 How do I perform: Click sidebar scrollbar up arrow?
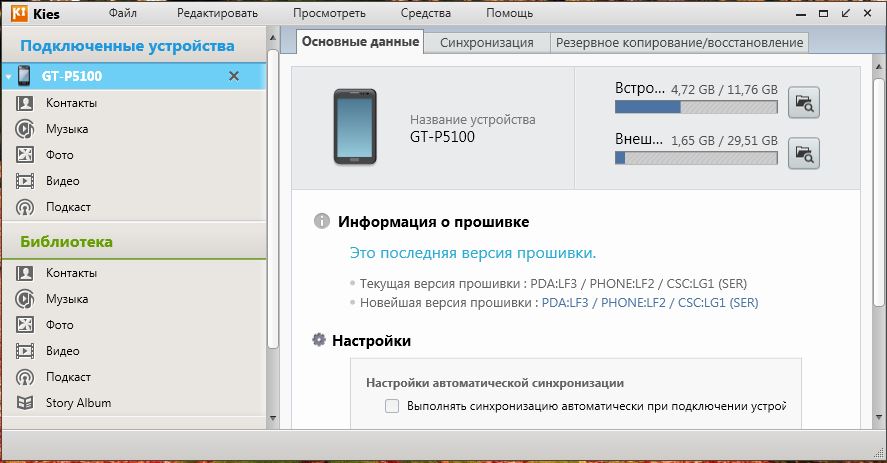pyautogui.click(x=273, y=38)
